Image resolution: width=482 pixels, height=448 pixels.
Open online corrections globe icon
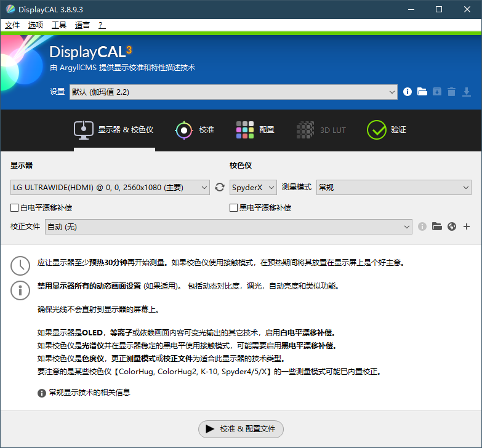tap(452, 226)
